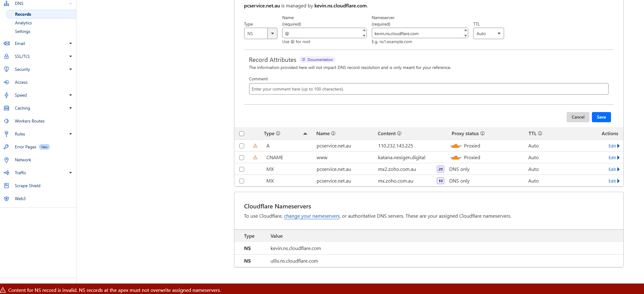Expand the Speed sidebar section
Image resolution: width=644 pixels, height=294 pixels.
[71, 95]
